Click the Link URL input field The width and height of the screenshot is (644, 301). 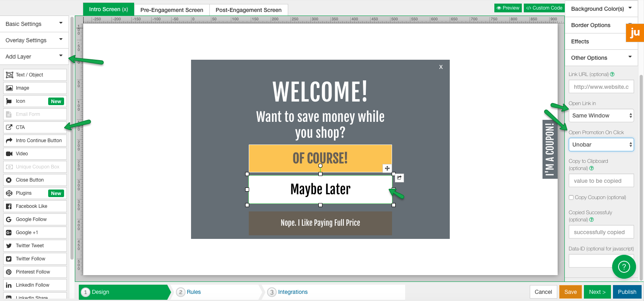(x=601, y=87)
